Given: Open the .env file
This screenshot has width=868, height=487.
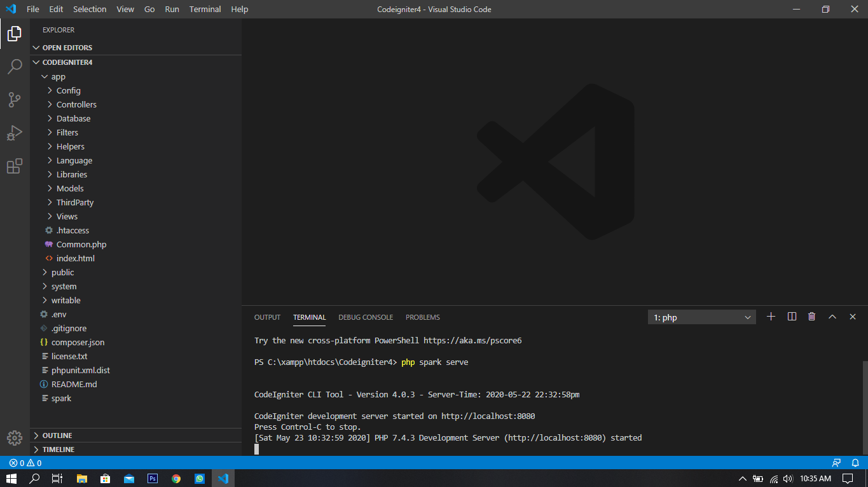Looking at the screenshot, I should (x=135, y=314).
